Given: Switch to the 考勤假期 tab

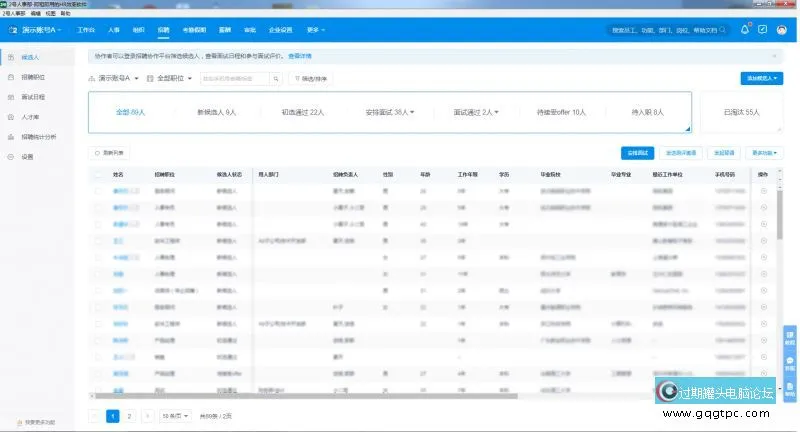Looking at the screenshot, I should click(194, 30).
